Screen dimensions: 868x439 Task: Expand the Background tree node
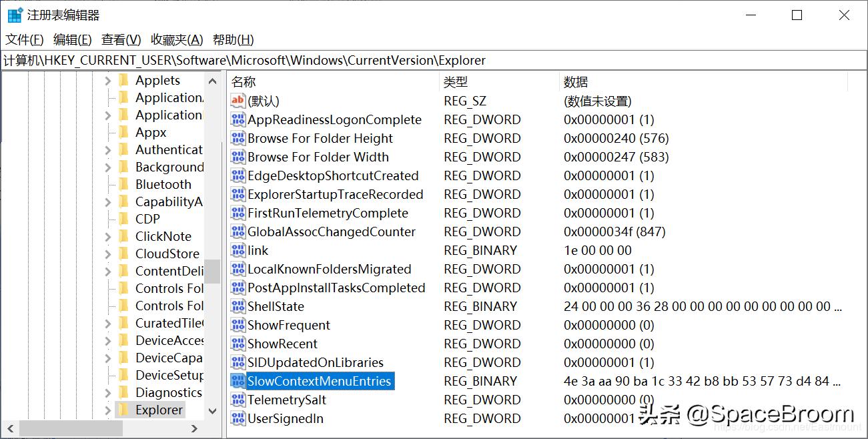108,167
